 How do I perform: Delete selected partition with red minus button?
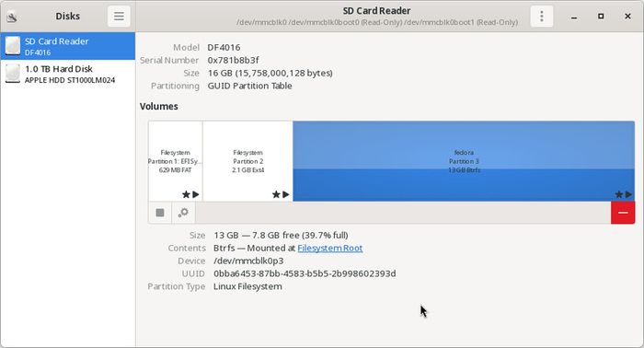(623, 213)
